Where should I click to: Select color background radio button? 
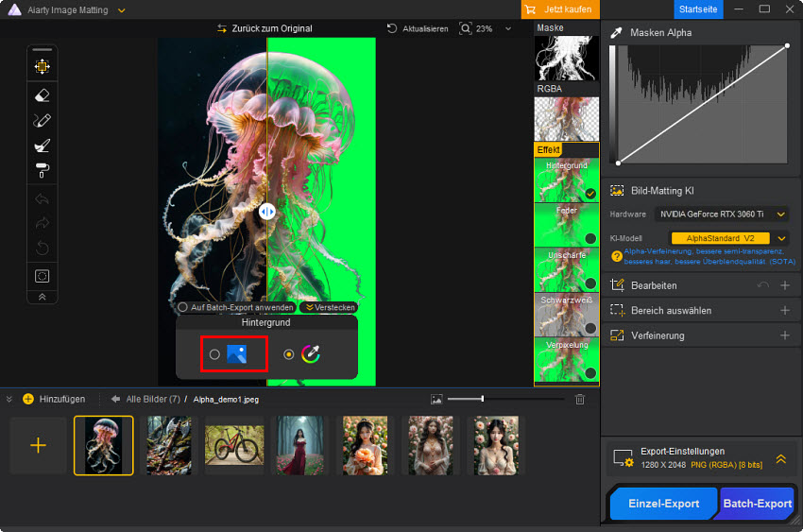(289, 354)
